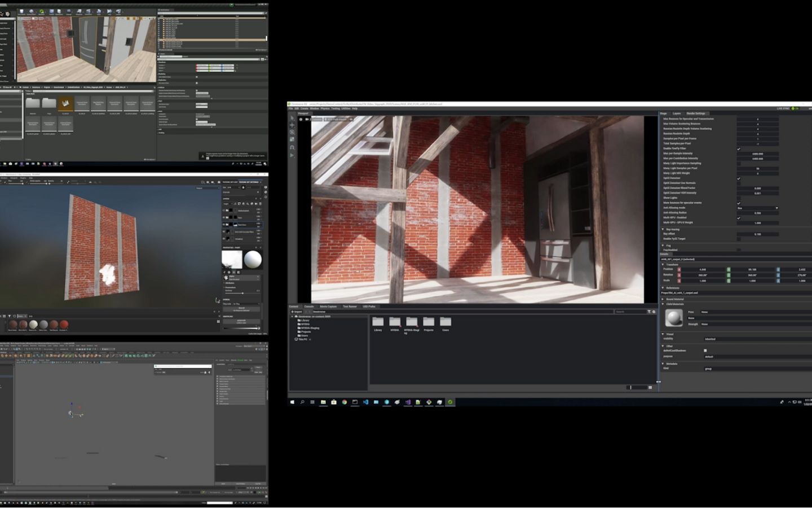Click the grid view icon in Content browser
Screen dimensions: 812x508
(650, 387)
